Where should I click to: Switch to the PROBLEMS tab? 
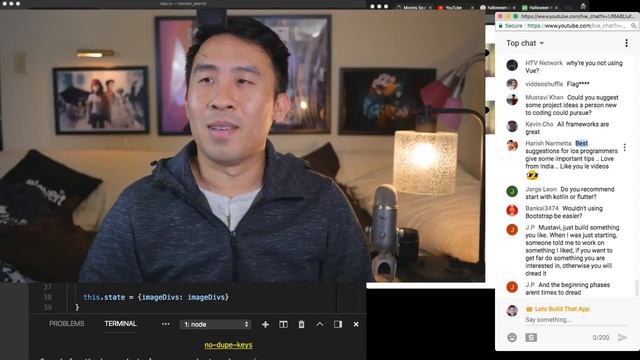(67, 324)
